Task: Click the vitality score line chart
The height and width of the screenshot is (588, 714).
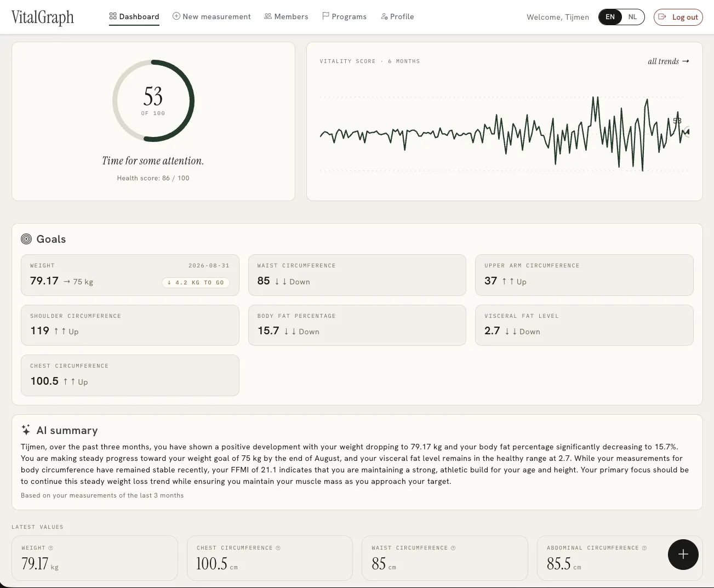Action: (x=504, y=134)
